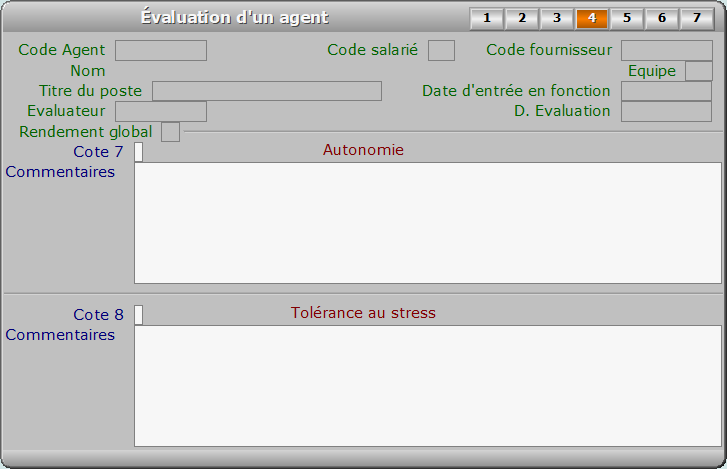Viewport: 727px width, 469px height.
Task: Click the Date d'entrée en fonction field
Action: point(666,91)
